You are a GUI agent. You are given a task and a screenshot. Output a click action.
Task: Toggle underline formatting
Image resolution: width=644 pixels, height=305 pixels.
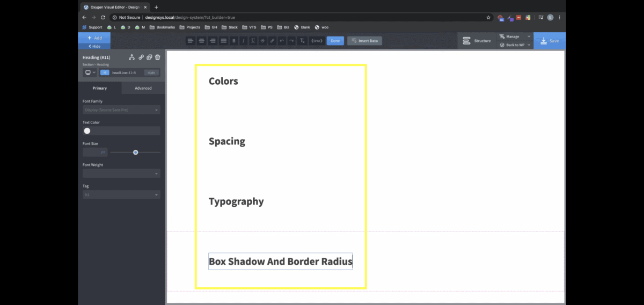253,41
